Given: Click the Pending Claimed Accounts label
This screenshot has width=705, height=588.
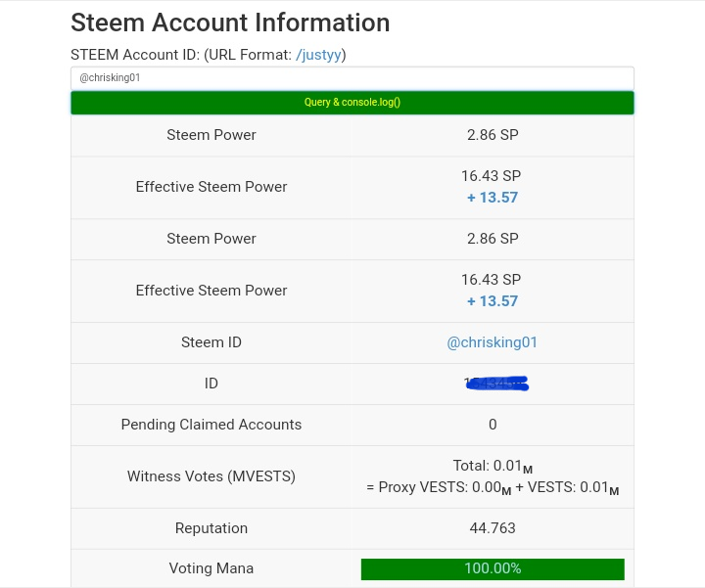Looking at the screenshot, I should (x=211, y=425).
